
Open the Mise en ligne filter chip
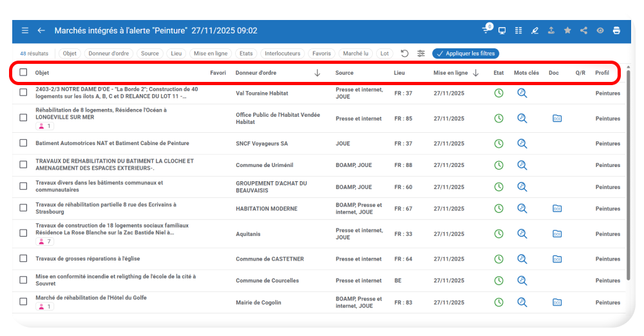pos(209,54)
